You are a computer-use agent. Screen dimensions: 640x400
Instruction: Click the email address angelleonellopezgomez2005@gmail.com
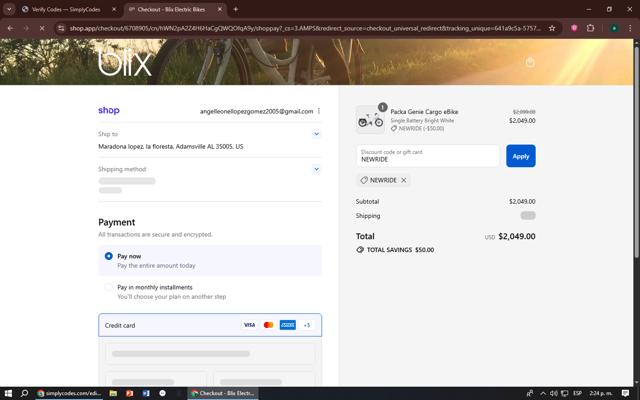pyautogui.click(x=256, y=111)
